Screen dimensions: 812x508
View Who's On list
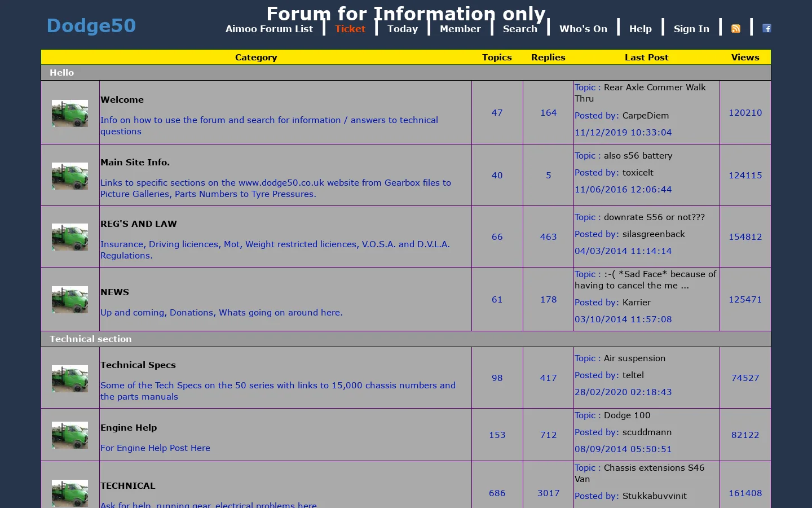click(583, 29)
